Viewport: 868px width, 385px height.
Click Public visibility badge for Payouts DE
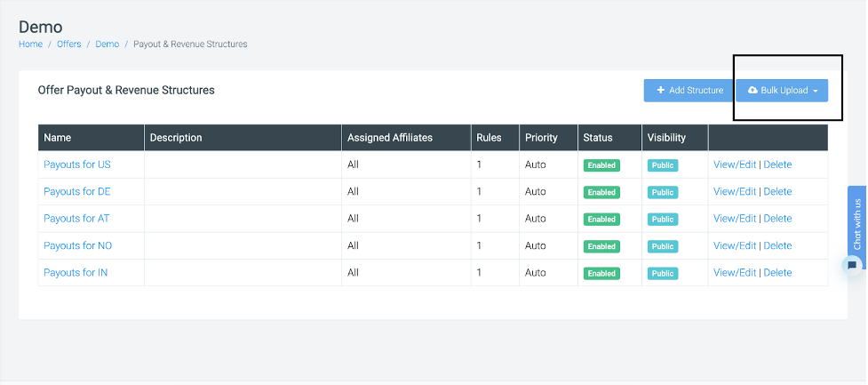pos(662,192)
